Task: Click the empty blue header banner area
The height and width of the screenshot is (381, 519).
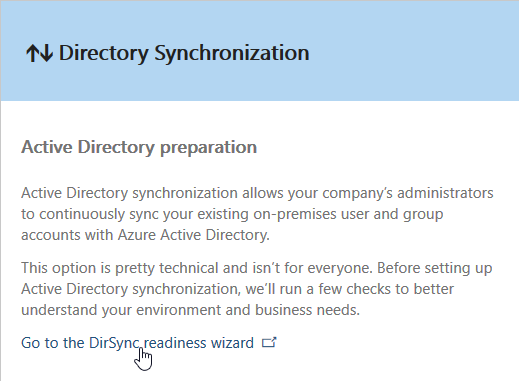Action: [413, 52]
